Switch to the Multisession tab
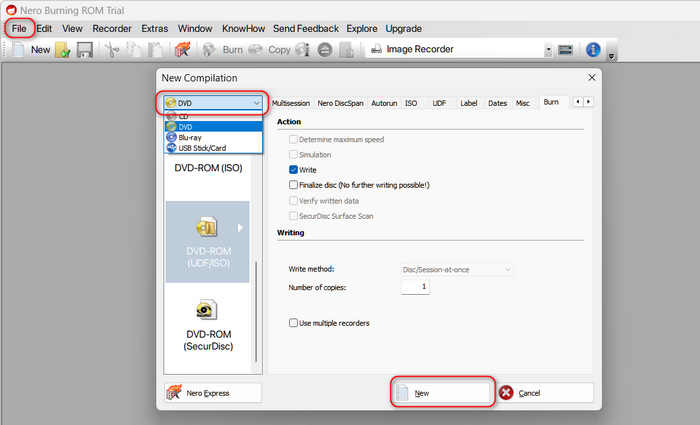Viewport: 700px width, 425px height. click(291, 103)
